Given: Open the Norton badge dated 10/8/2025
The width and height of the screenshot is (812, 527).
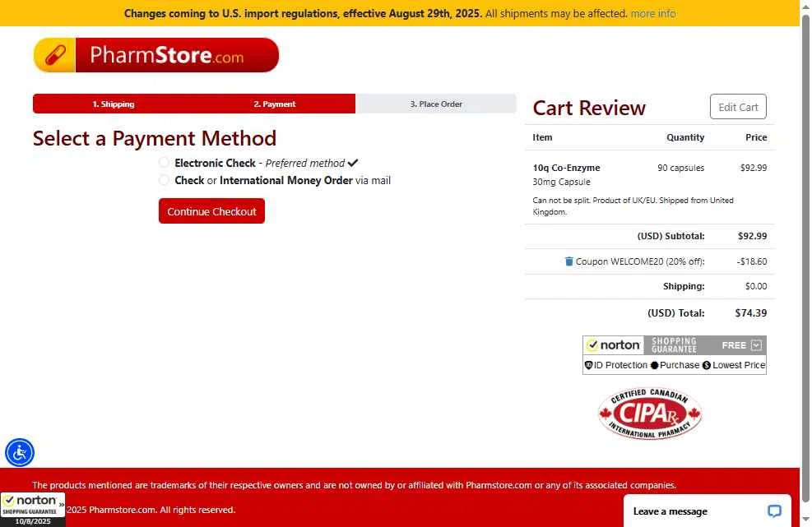Looking at the screenshot, I should pyautogui.click(x=33, y=510).
